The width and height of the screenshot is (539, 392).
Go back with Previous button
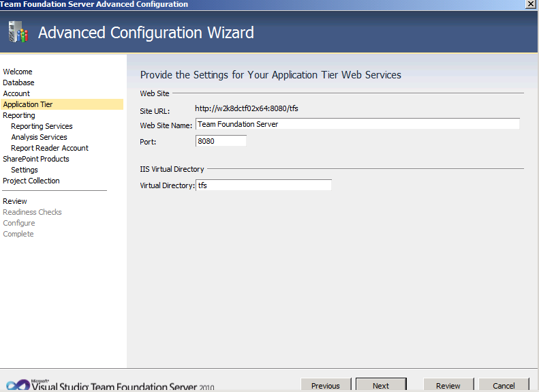(326, 385)
